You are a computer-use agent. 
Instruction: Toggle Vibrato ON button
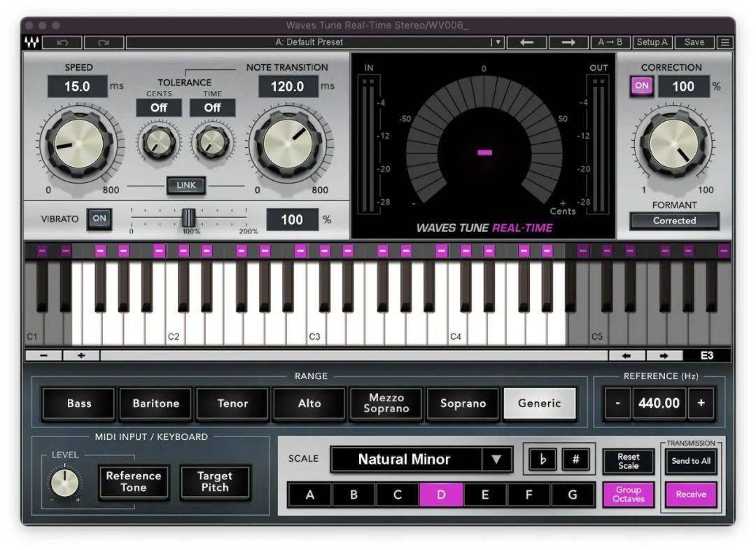(99, 219)
